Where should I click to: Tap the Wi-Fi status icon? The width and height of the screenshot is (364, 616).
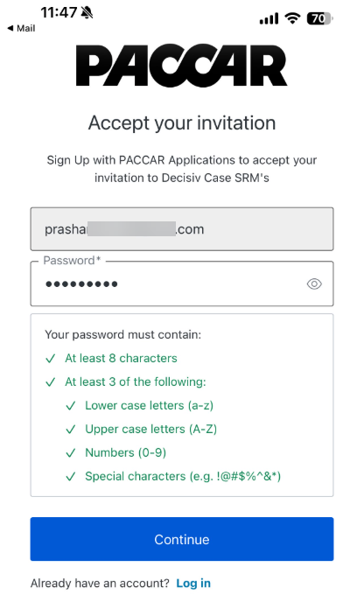pyautogui.click(x=292, y=18)
